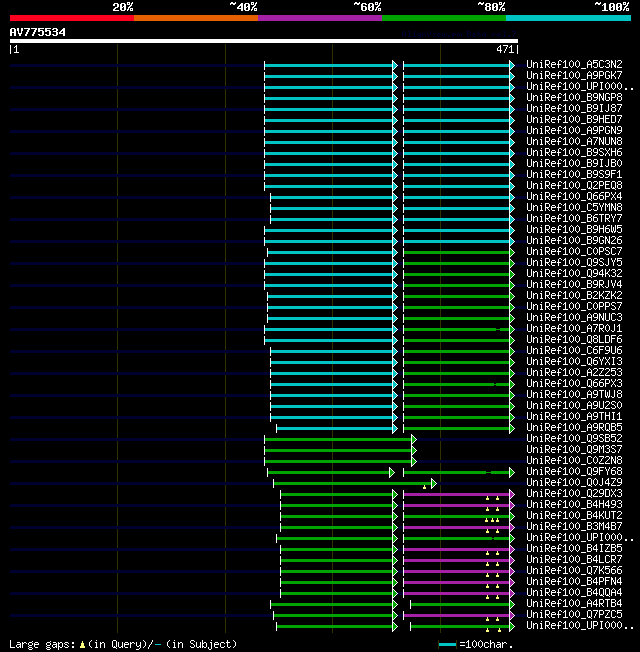Choose hit UniRef100_A9THI1
Image resolution: width=640 pixels, height=652 pixels.
(x=574, y=417)
